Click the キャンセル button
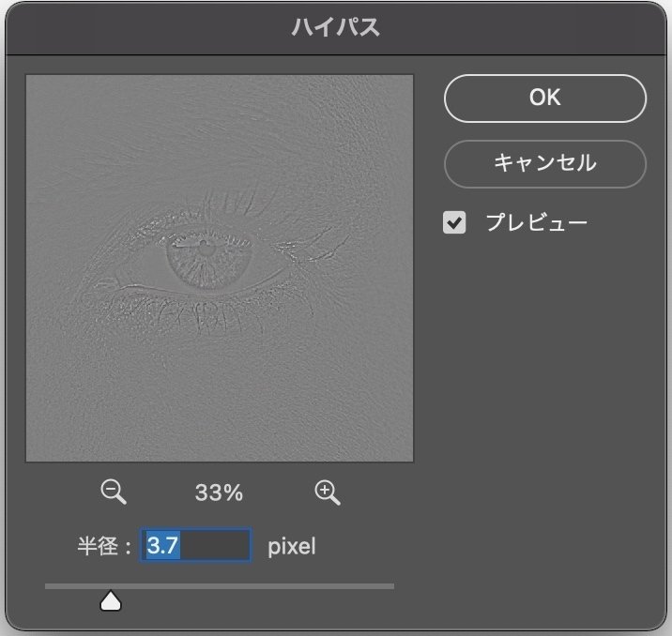Image resolution: width=672 pixels, height=636 pixels. coord(545,163)
